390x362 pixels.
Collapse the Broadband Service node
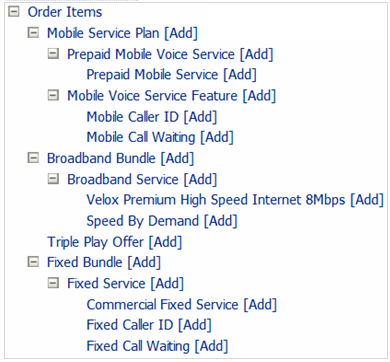click(53, 179)
